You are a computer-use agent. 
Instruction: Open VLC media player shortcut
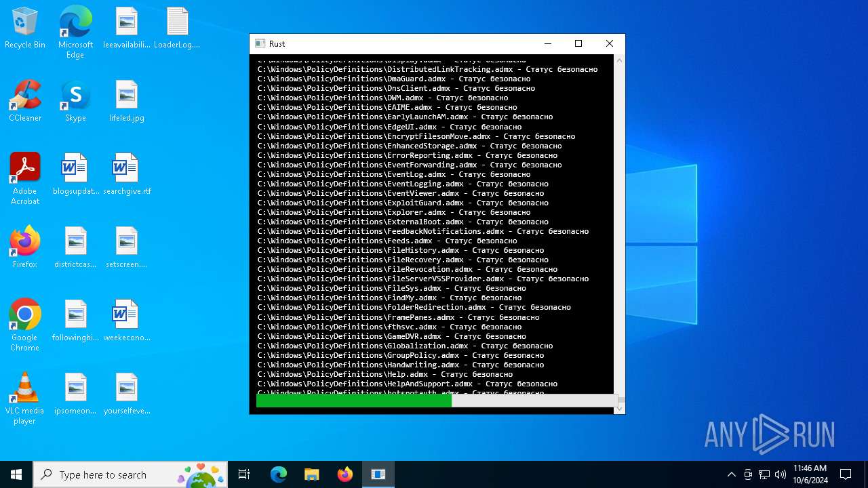pyautogui.click(x=25, y=399)
